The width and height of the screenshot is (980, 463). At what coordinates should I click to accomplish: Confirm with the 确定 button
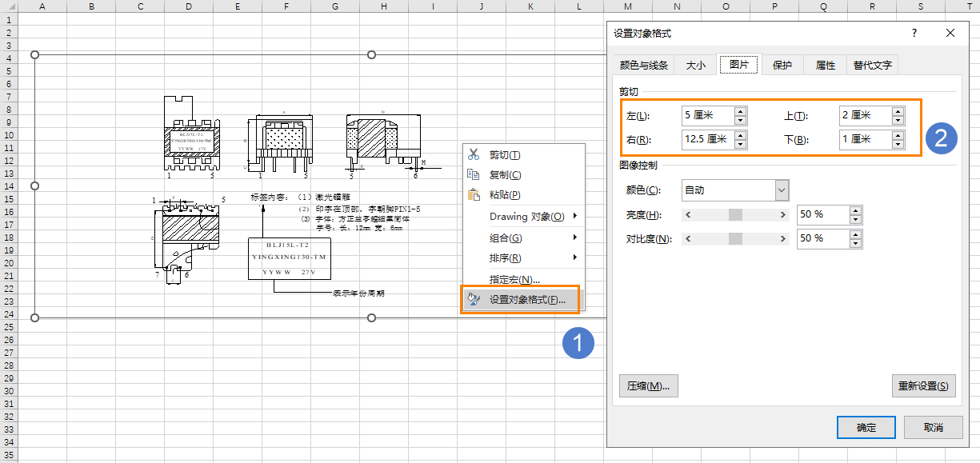866,427
